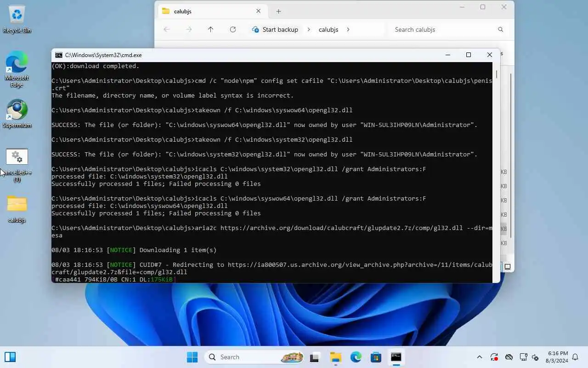This screenshot has height=368, width=588.
Task: Click the search magnifier icon in Explorer
Action: tap(500, 29)
